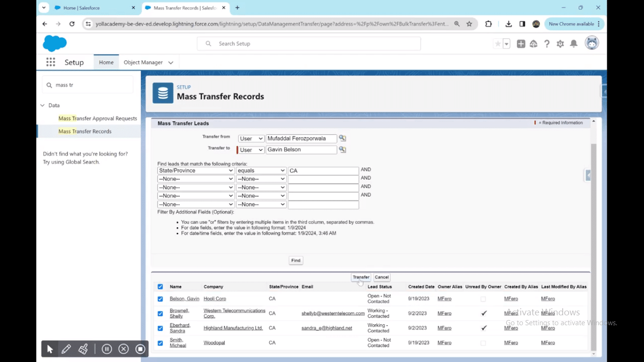
Task: Open the browser tab search dropdown
Action: 44,8
